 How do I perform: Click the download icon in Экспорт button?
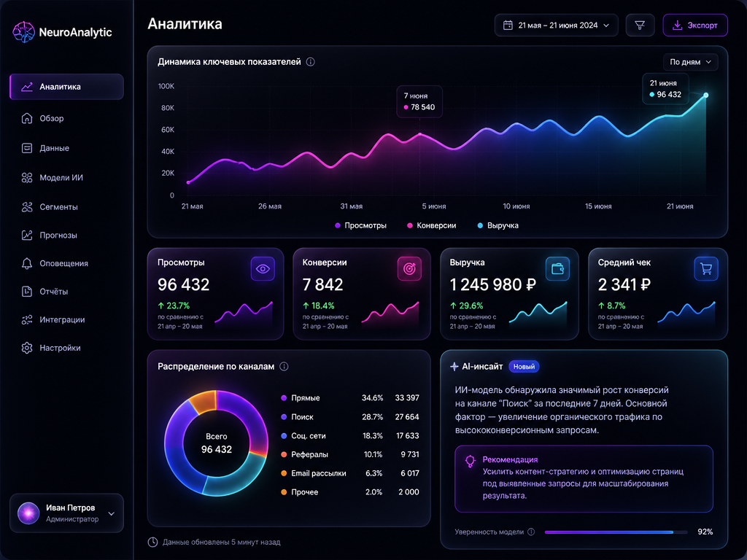click(677, 26)
